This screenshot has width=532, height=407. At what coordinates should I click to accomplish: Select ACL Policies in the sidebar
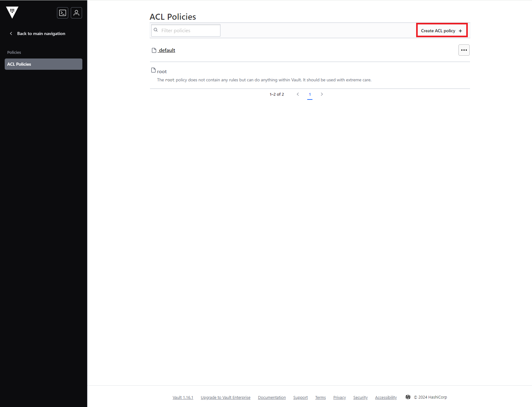point(44,64)
